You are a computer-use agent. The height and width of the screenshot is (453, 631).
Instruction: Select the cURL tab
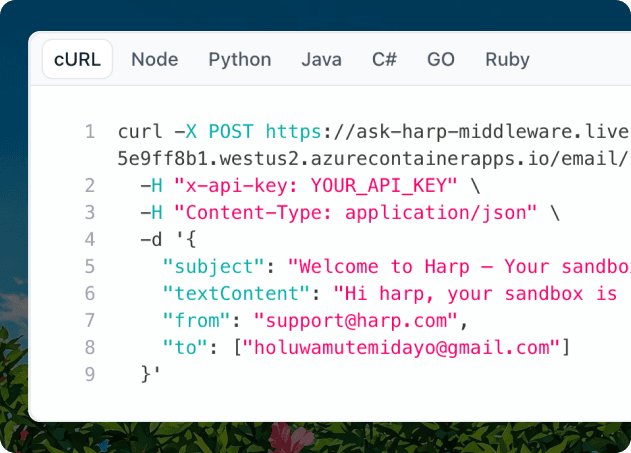tap(77, 59)
